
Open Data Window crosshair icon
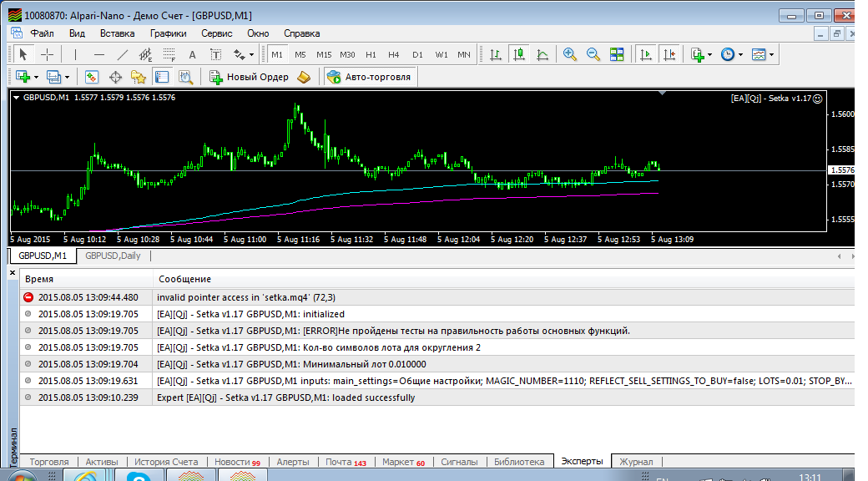pyautogui.click(x=115, y=77)
